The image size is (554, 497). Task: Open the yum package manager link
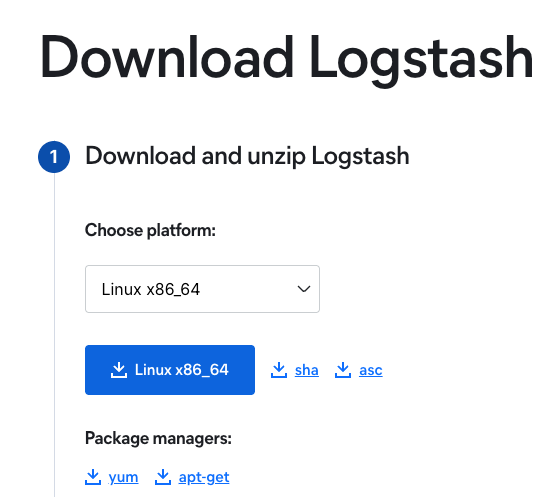pos(123,478)
